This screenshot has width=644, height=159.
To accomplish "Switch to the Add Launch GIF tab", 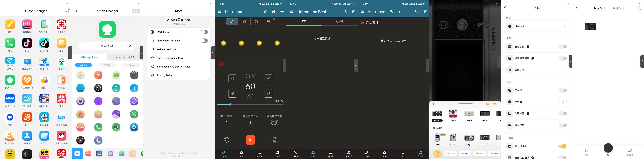I will click(125, 58).
